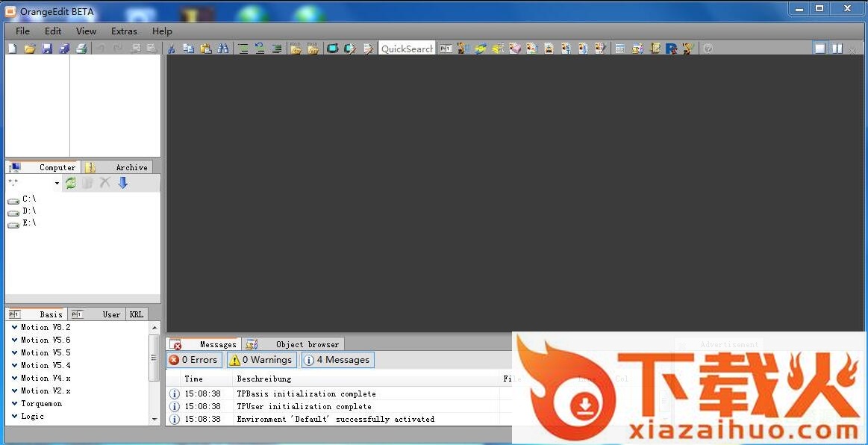This screenshot has height=445, width=868.
Task: Expand the Logic node
Action: tap(14, 417)
